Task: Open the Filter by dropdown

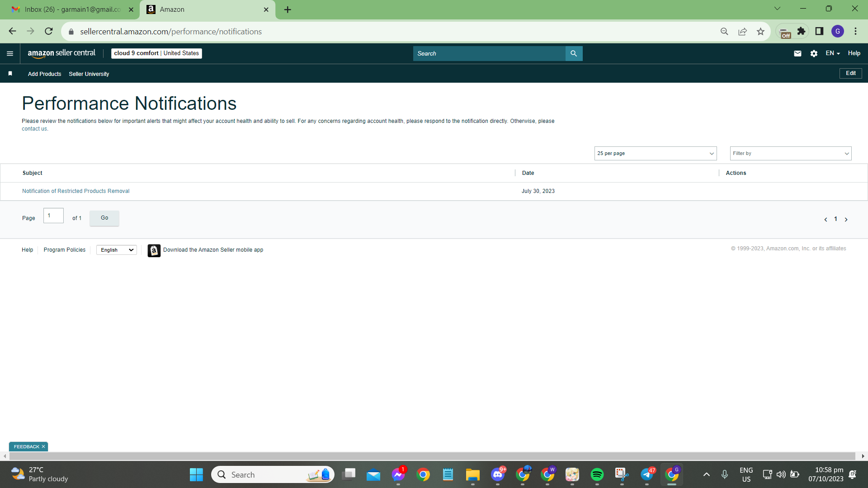Action: 791,153
